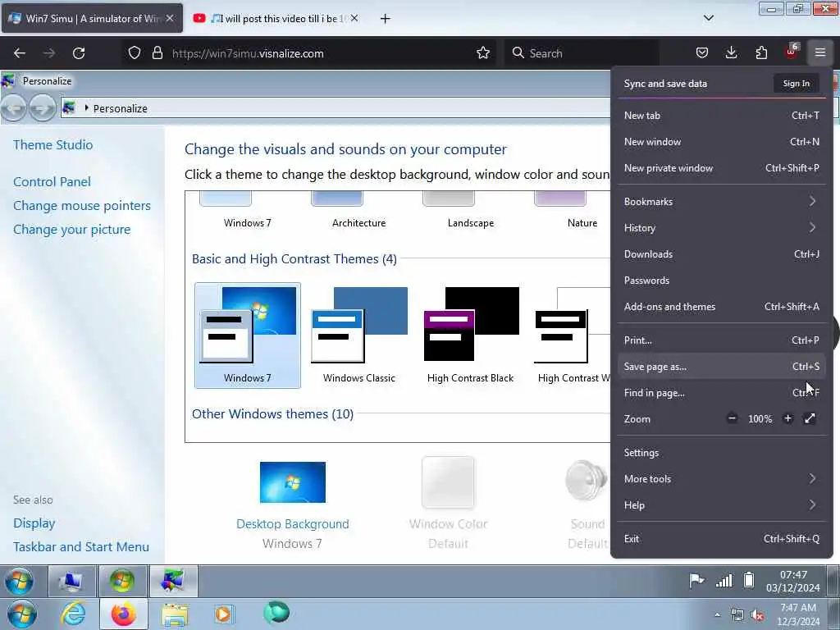840x630 pixels.
Task: Choose Exit from the Firefox menu
Action: click(x=722, y=539)
